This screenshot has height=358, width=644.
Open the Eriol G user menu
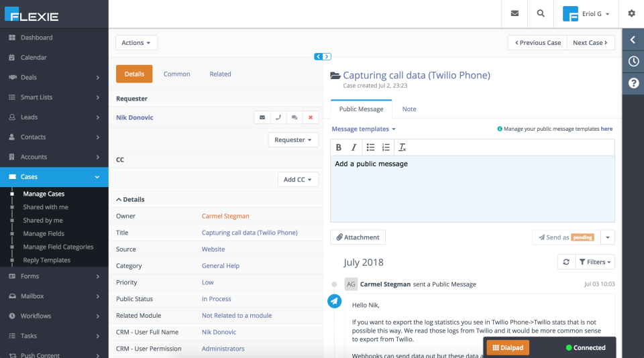point(586,14)
